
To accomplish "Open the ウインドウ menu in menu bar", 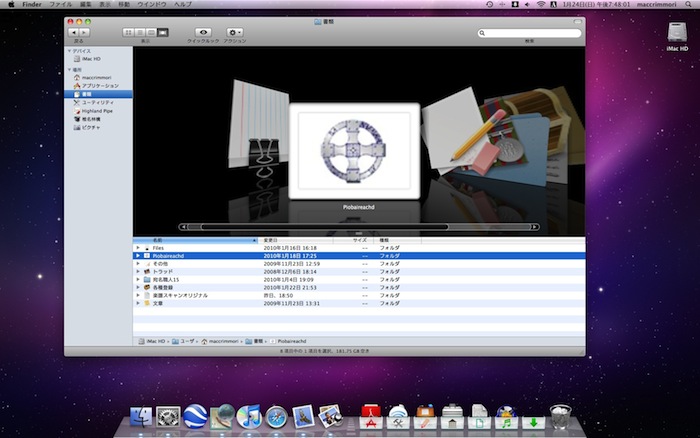I will click(x=152, y=5).
